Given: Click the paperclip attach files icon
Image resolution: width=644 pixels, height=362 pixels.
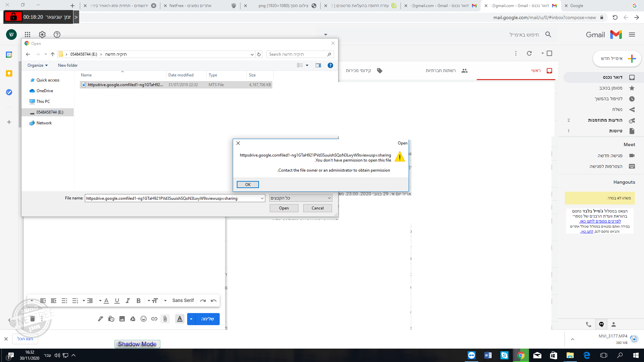Looking at the screenshot, I should (x=165, y=319).
